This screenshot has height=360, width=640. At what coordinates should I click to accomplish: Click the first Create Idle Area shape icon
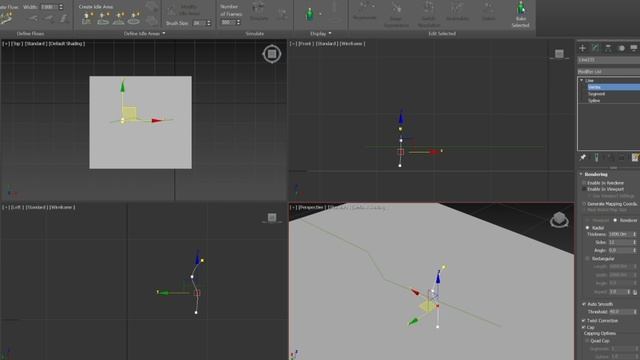[87, 19]
